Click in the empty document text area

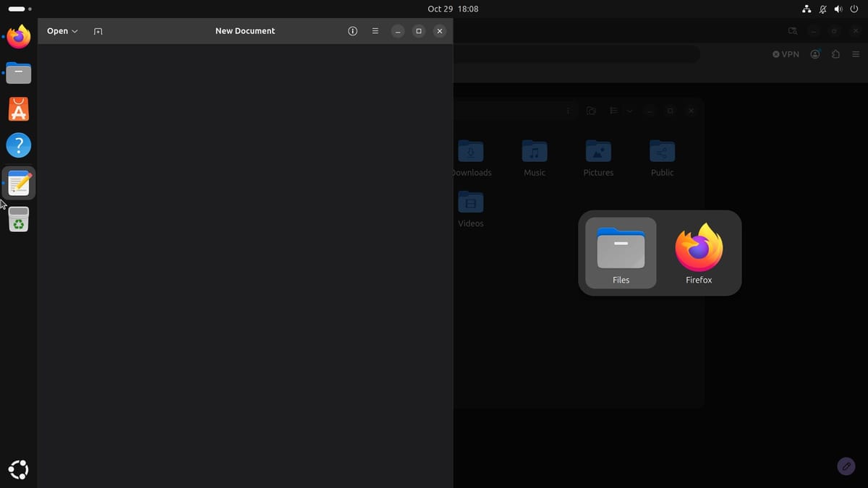[245, 265]
